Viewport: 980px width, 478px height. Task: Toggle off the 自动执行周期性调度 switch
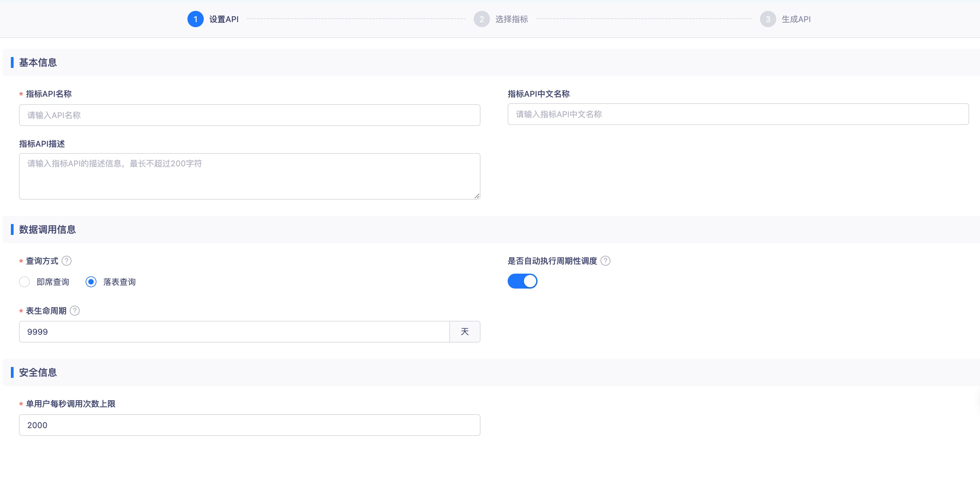point(522,281)
